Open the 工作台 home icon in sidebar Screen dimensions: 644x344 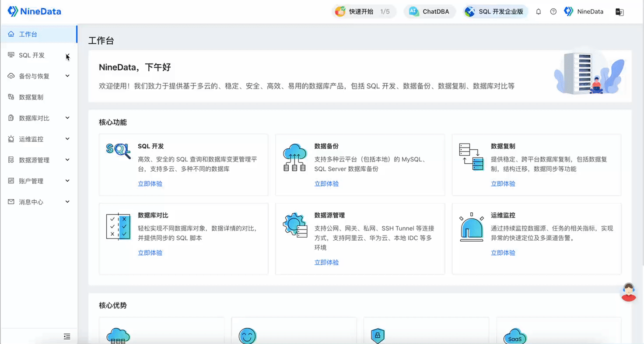point(26,34)
